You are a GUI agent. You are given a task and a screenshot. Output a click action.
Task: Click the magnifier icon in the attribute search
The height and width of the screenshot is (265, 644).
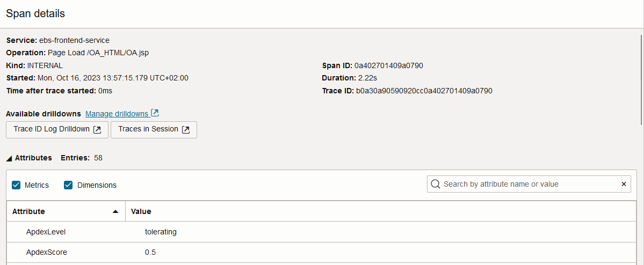pyautogui.click(x=436, y=184)
